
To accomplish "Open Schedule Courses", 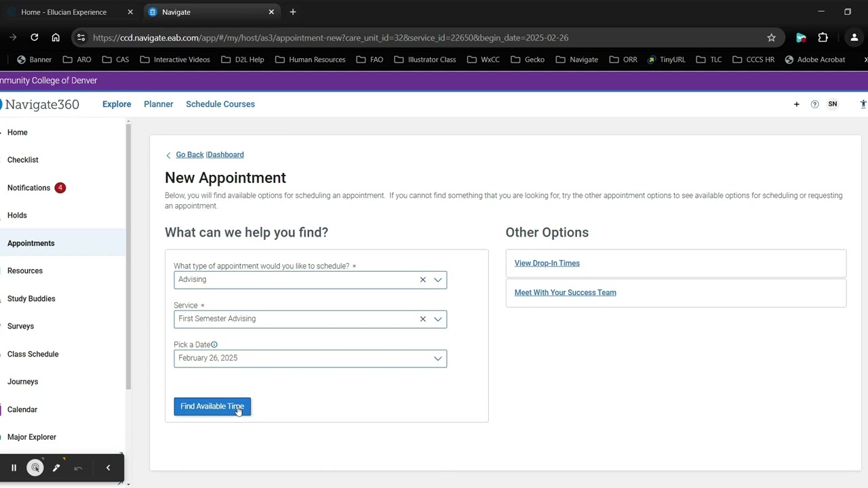I will pyautogui.click(x=220, y=104).
